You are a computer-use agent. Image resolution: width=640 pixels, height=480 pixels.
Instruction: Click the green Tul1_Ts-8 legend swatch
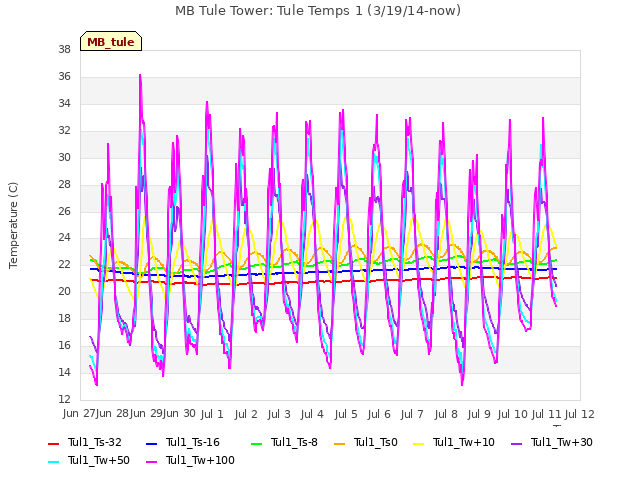[256, 443]
